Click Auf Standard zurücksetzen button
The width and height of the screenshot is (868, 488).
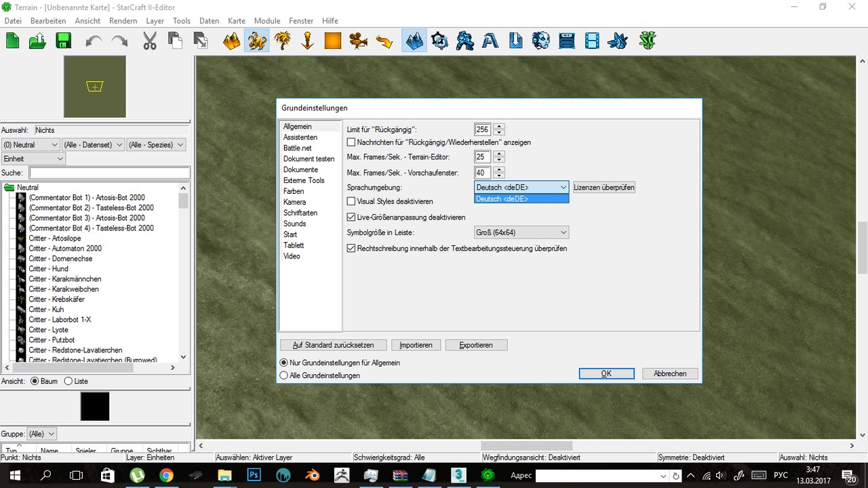[333, 345]
